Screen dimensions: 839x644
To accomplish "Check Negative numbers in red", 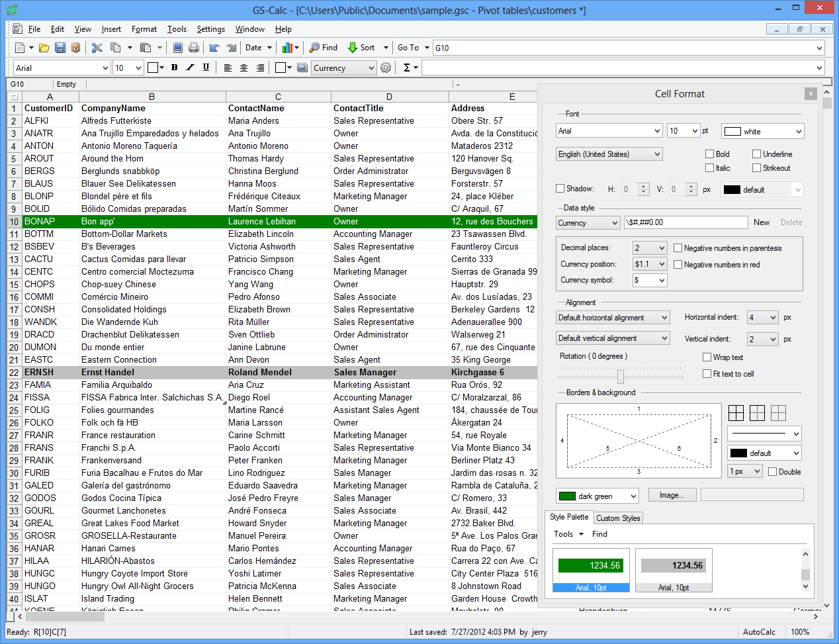I will (678, 265).
